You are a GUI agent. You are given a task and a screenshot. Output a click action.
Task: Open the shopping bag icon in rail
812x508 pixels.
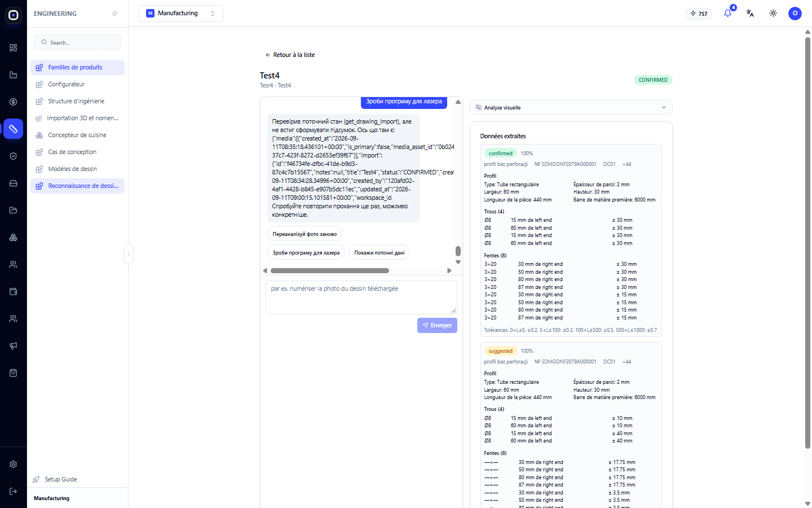click(x=14, y=373)
